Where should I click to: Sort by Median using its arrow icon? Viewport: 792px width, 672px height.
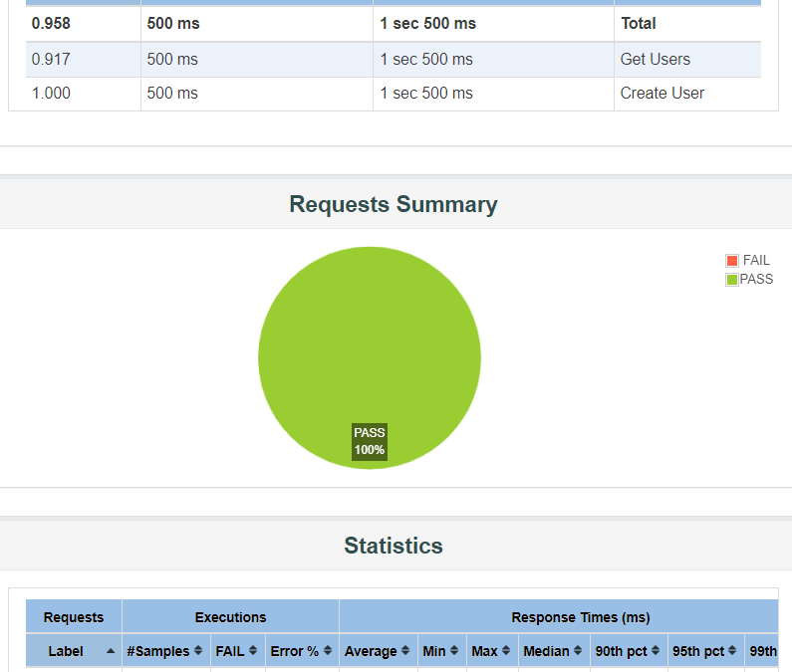coord(577,651)
